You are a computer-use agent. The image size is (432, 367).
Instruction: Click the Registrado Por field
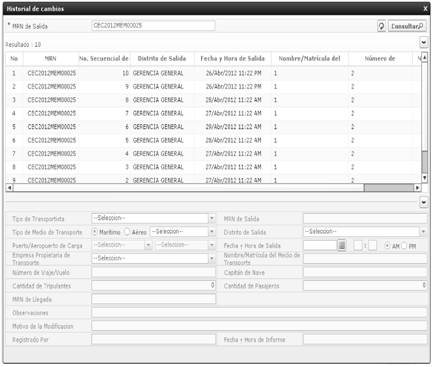pyautogui.click(x=153, y=340)
